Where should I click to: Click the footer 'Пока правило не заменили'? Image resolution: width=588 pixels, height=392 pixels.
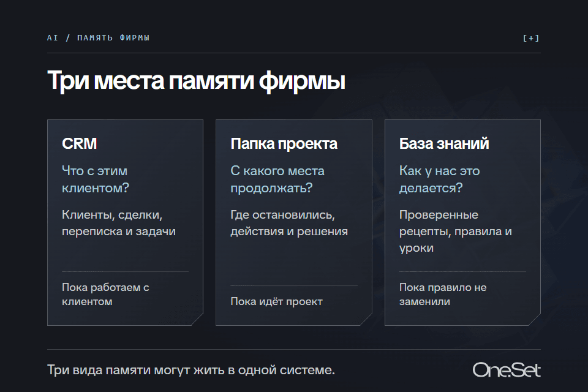(x=442, y=295)
